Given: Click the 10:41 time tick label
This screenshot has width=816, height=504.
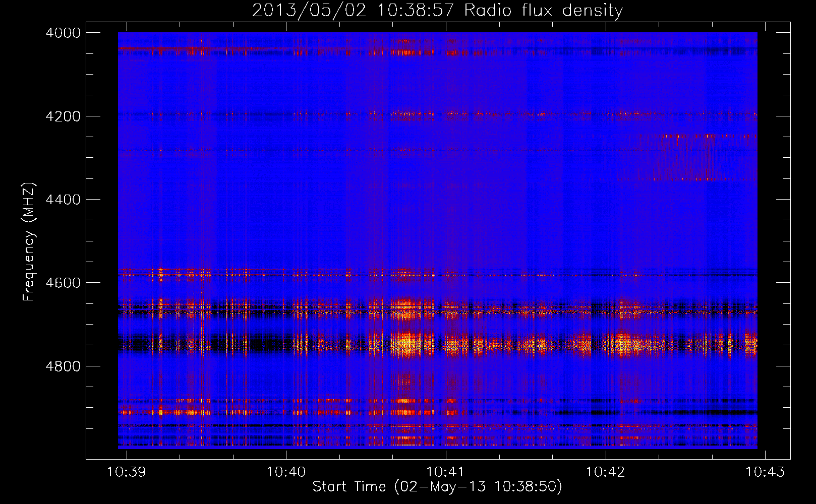Looking at the screenshot, I should [446, 472].
